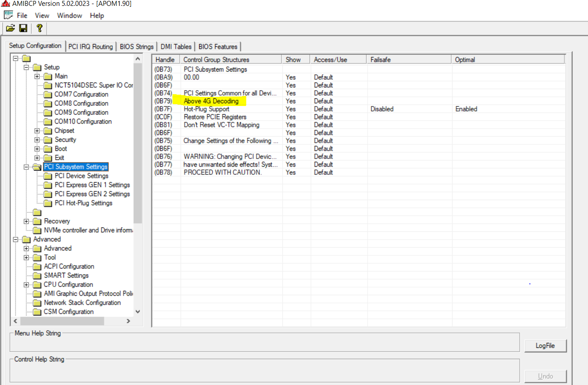Select SMART Settings tree item

(66, 275)
